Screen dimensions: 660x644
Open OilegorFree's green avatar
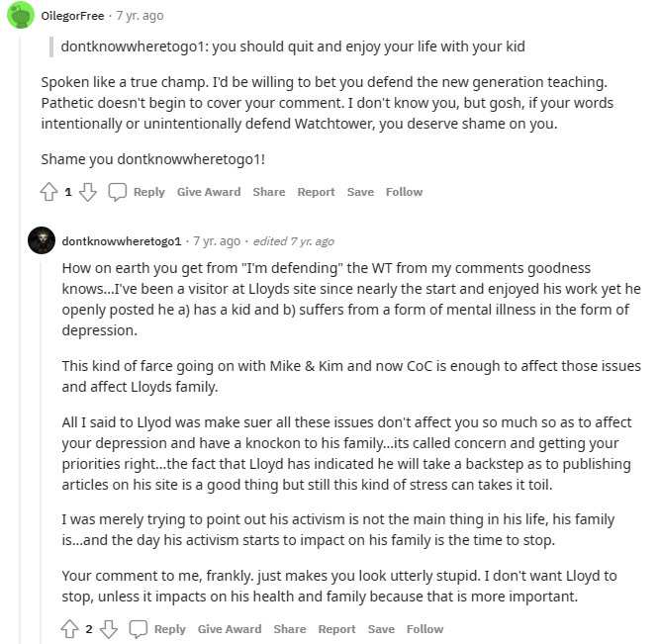click(x=20, y=15)
